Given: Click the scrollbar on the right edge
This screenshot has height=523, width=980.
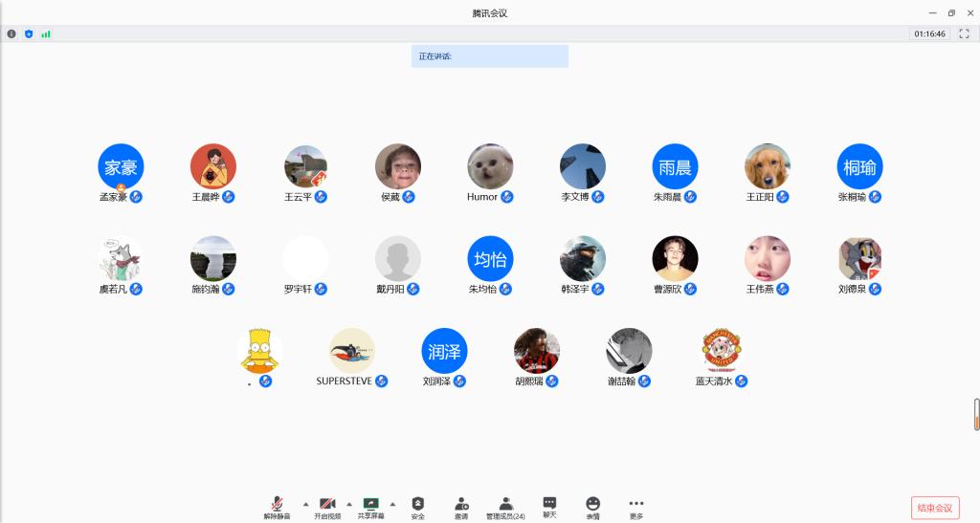Looking at the screenshot, I should point(976,414).
